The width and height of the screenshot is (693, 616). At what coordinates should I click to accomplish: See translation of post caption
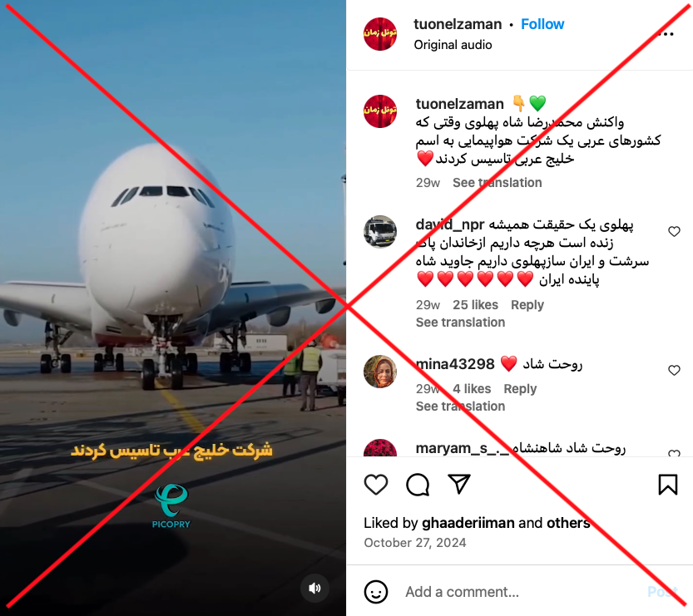[x=497, y=182]
